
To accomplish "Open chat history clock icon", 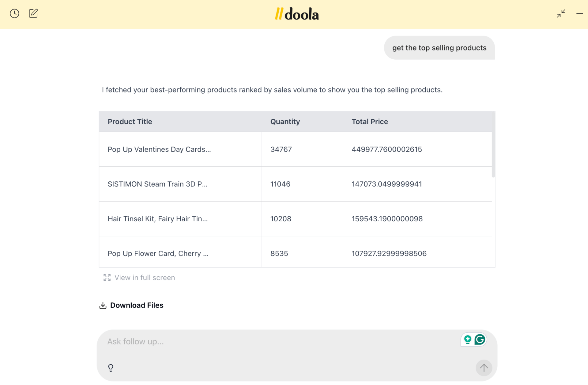I will 14,13.
